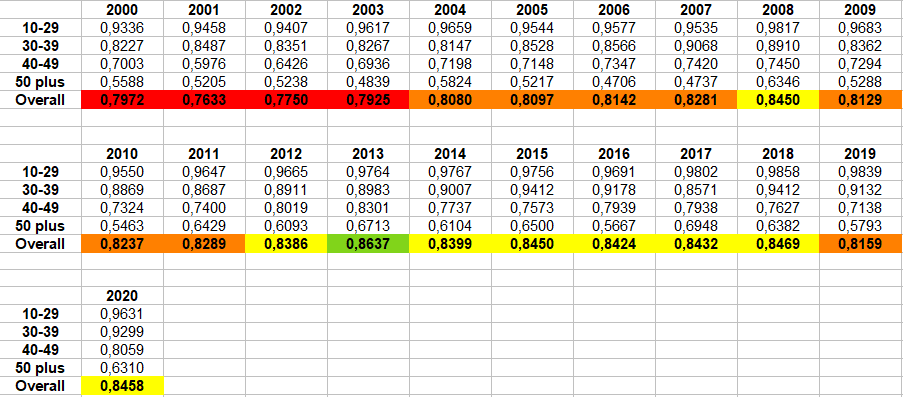Viewport: 903px width, 397px height.
Task: Select the 10-29 value 0,9336 for 2000
Action: point(122,28)
